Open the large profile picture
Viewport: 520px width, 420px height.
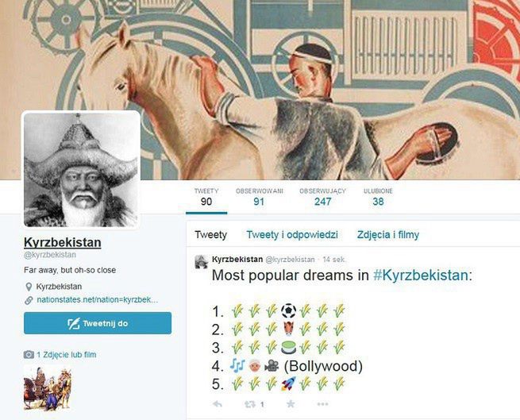81,170
